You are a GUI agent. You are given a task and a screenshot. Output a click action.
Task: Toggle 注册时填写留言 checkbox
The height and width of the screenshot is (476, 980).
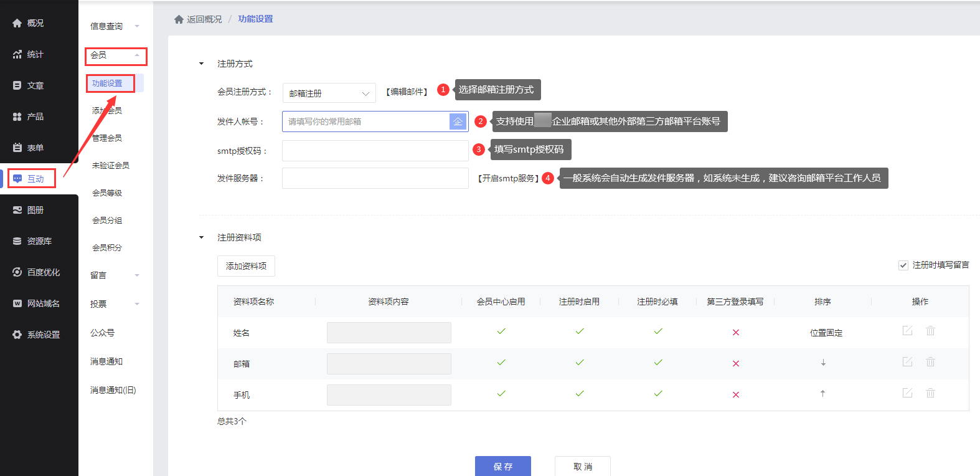tap(903, 265)
